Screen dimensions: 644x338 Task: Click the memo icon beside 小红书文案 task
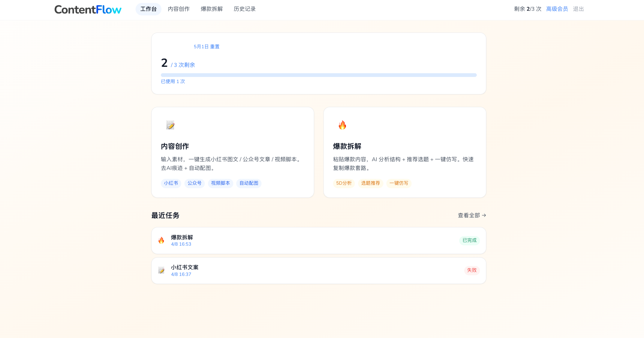click(161, 270)
